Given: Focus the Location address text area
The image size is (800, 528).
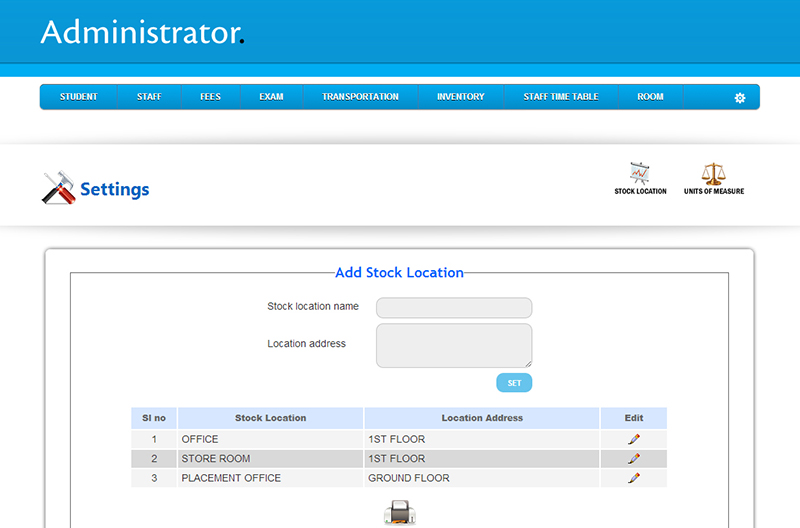Looking at the screenshot, I should click(454, 345).
